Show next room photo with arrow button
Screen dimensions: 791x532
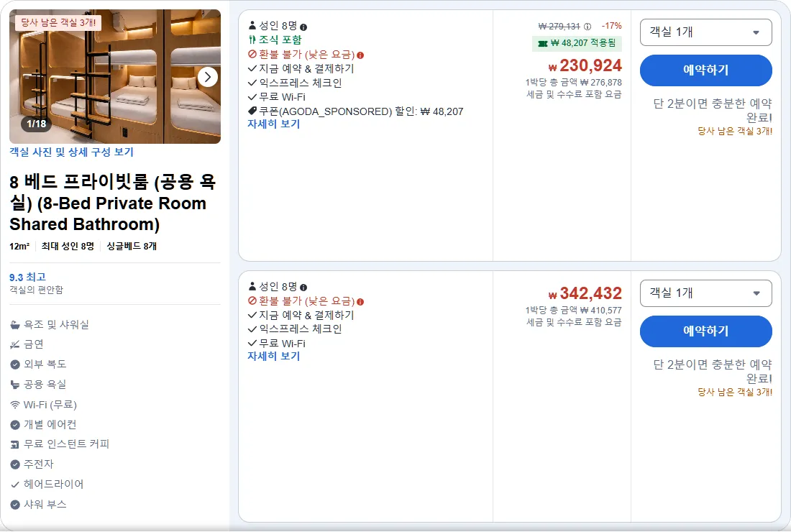click(208, 77)
